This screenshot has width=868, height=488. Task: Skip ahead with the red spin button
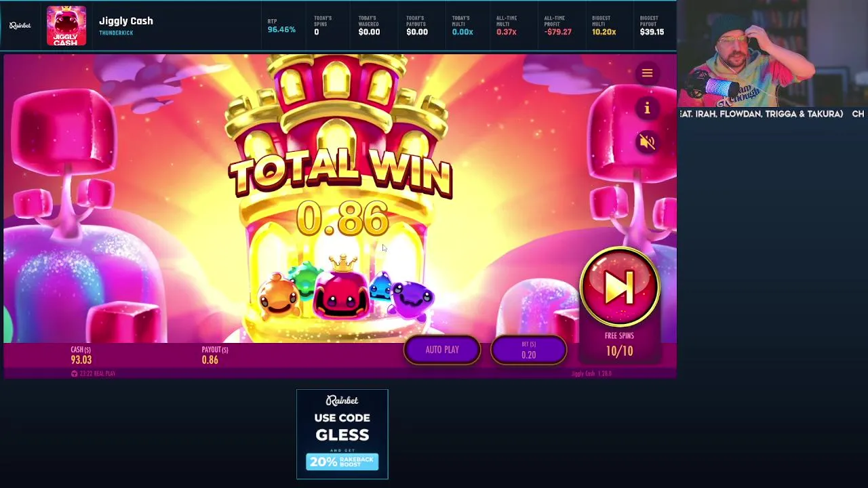(619, 287)
